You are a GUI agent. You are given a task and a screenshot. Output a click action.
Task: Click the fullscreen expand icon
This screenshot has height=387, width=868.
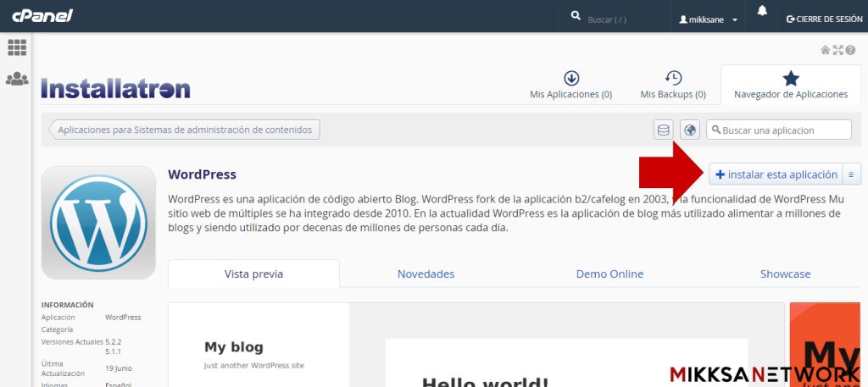837,50
